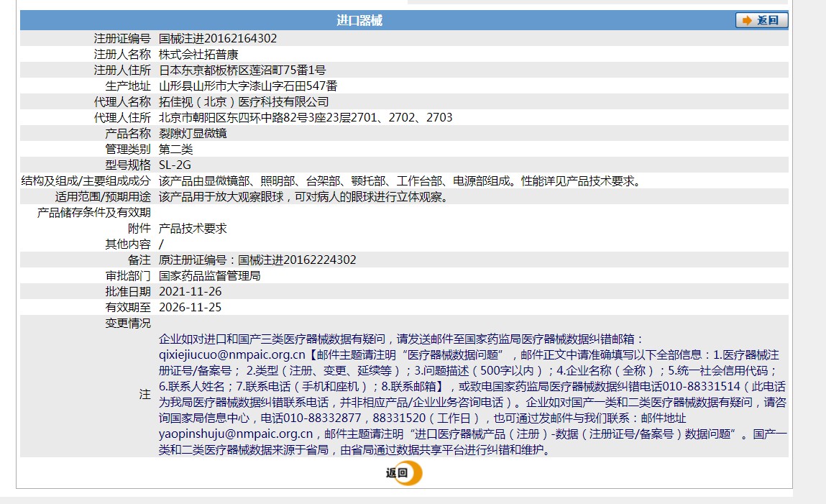Click the approval date 2021-11-26
The image size is (826, 504).
pyautogui.click(x=190, y=292)
